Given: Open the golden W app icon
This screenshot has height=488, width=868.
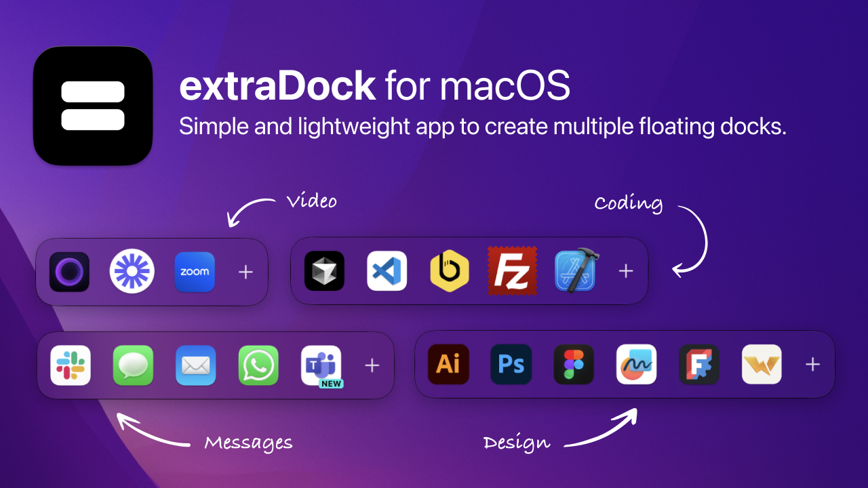Looking at the screenshot, I should pos(762,365).
